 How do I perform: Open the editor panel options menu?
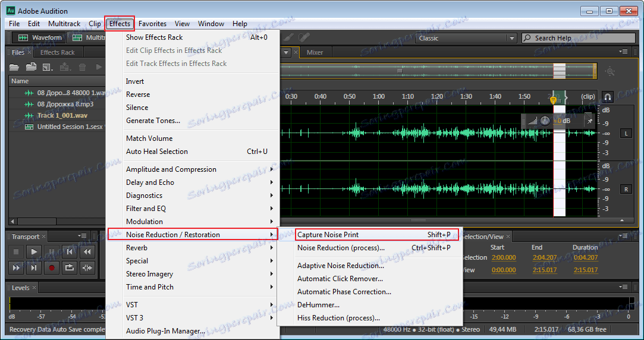(623, 52)
